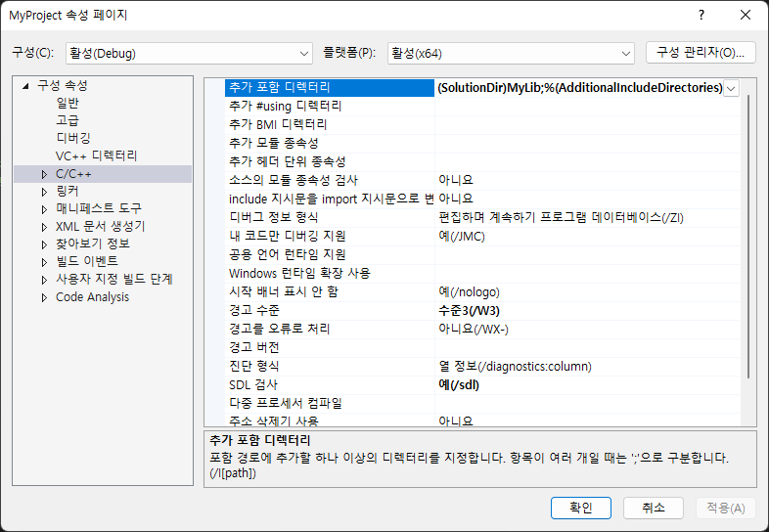The width and height of the screenshot is (769, 532).
Task: Select include 지시문을 import 지시문으로 property
Action: [x=330, y=199]
